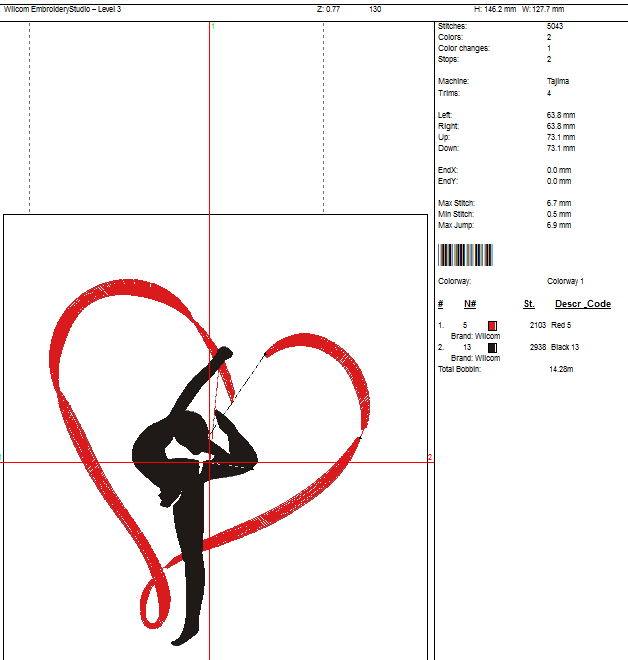The height and width of the screenshot is (660, 628).
Task: Click the design barcode image
Action: point(465,254)
